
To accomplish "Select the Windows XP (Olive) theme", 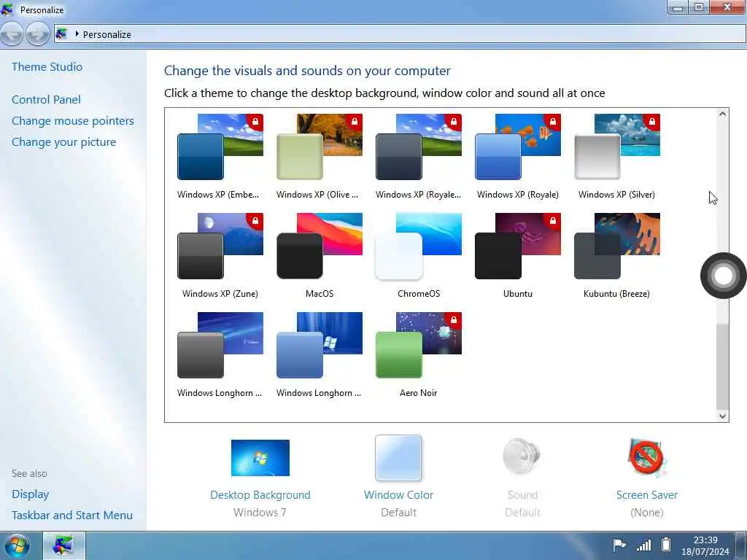I will click(x=320, y=147).
